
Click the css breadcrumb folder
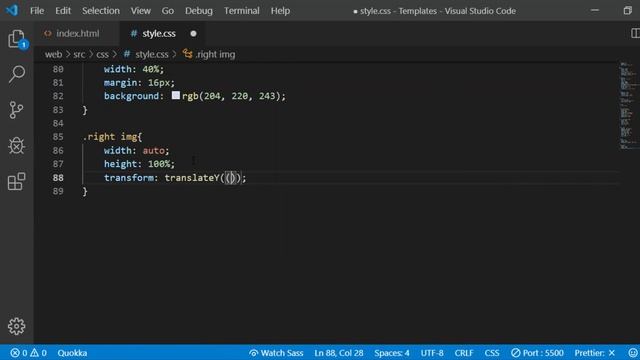pos(102,54)
